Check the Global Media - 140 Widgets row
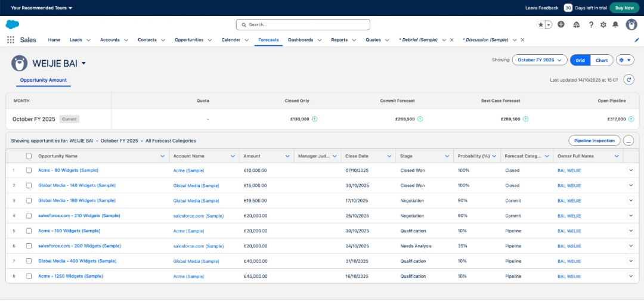Screen dimensions: 644x301 (29, 185)
